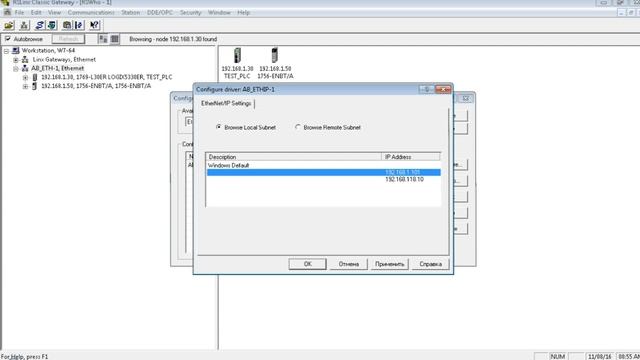This screenshot has height=360, width=640.
Task: Select the highlighted 192.168.1.101 adapter row
Action: 323,173
